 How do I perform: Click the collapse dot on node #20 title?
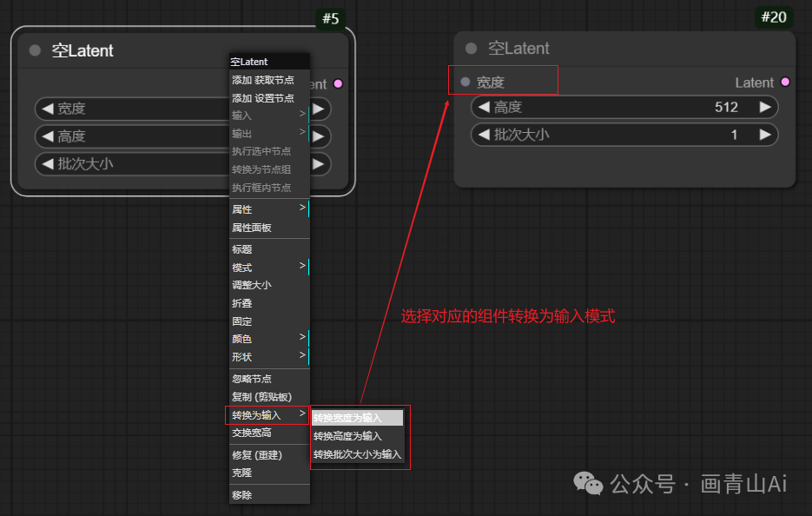point(471,48)
